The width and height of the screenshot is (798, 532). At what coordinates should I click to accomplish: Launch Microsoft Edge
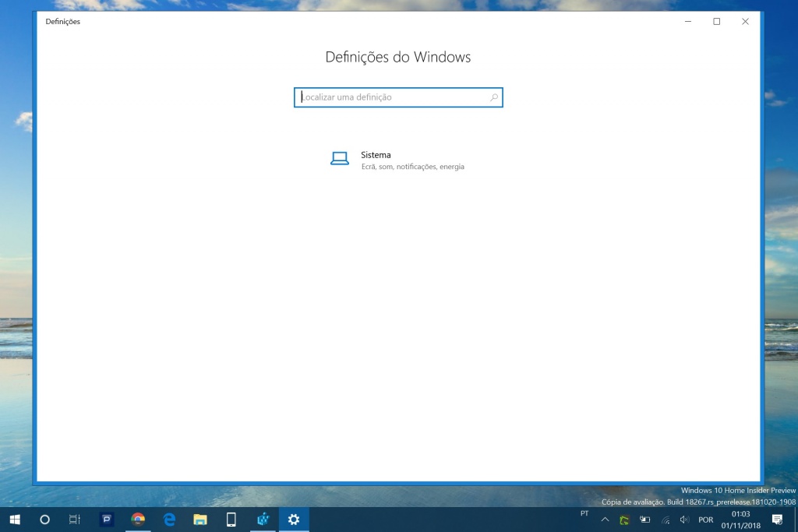click(x=168, y=520)
